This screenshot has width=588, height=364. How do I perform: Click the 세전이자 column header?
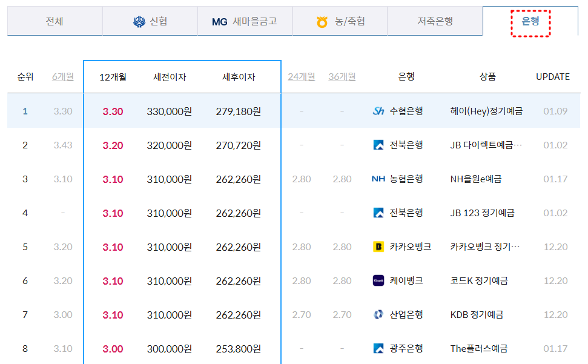pyautogui.click(x=170, y=78)
